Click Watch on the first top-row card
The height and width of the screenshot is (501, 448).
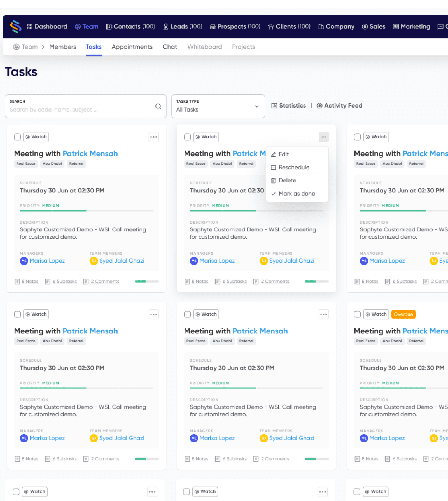coord(36,137)
